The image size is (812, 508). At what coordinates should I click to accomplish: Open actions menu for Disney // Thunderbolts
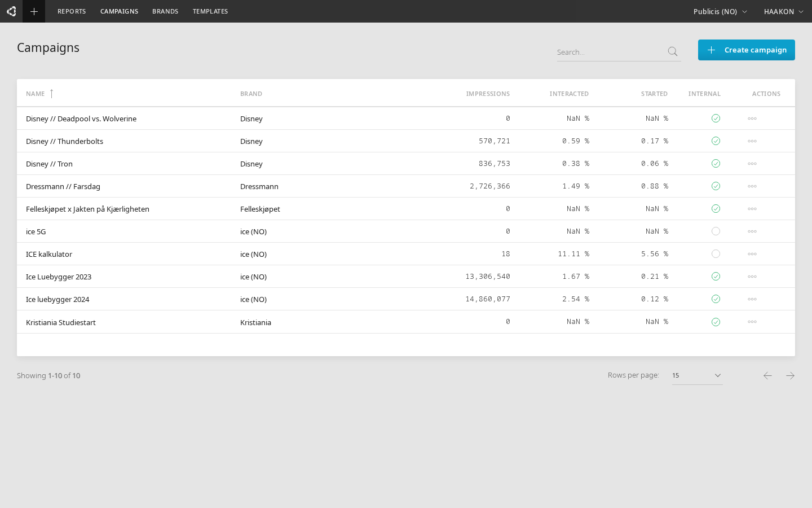click(x=752, y=141)
